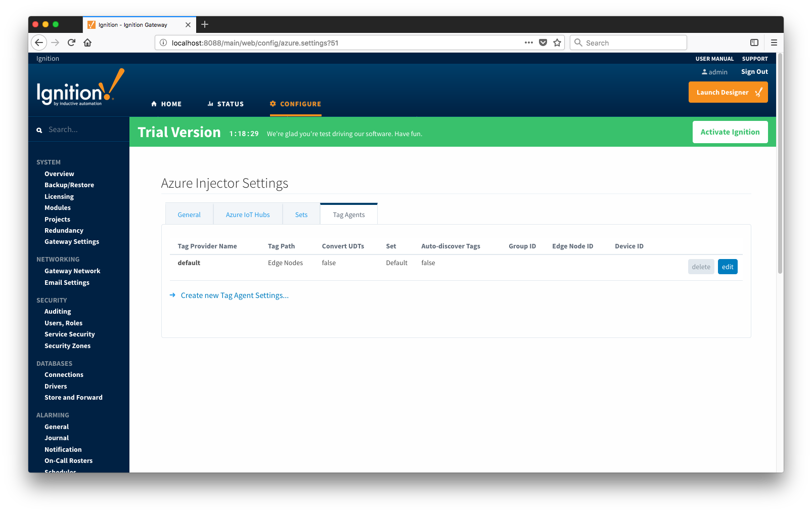Reload the page with the refresh icon
This screenshot has width=812, height=513.
coord(71,42)
